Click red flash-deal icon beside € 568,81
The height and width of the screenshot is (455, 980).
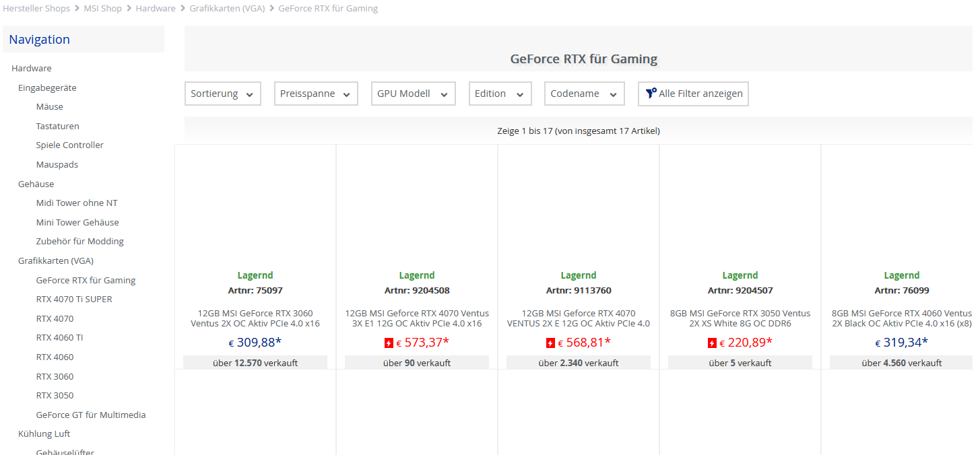pos(550,343)
